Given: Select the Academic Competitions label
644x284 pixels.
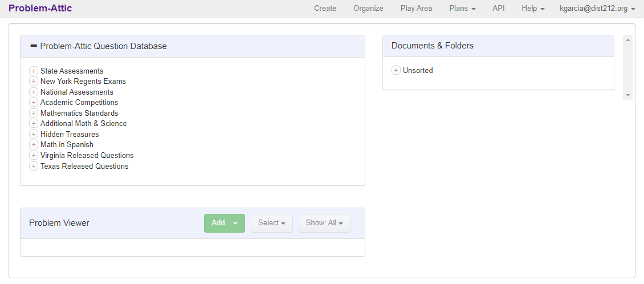Looking at the screenshot, I should [x=79, y=102].
